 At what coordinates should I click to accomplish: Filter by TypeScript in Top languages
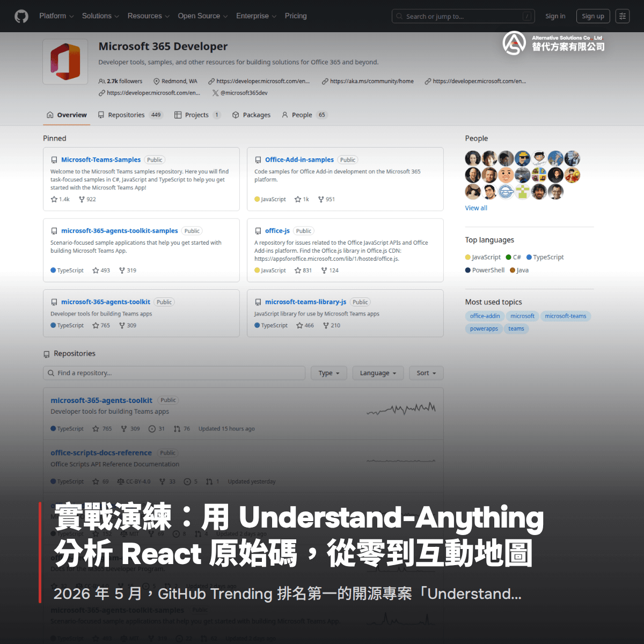tap(545, 257)
